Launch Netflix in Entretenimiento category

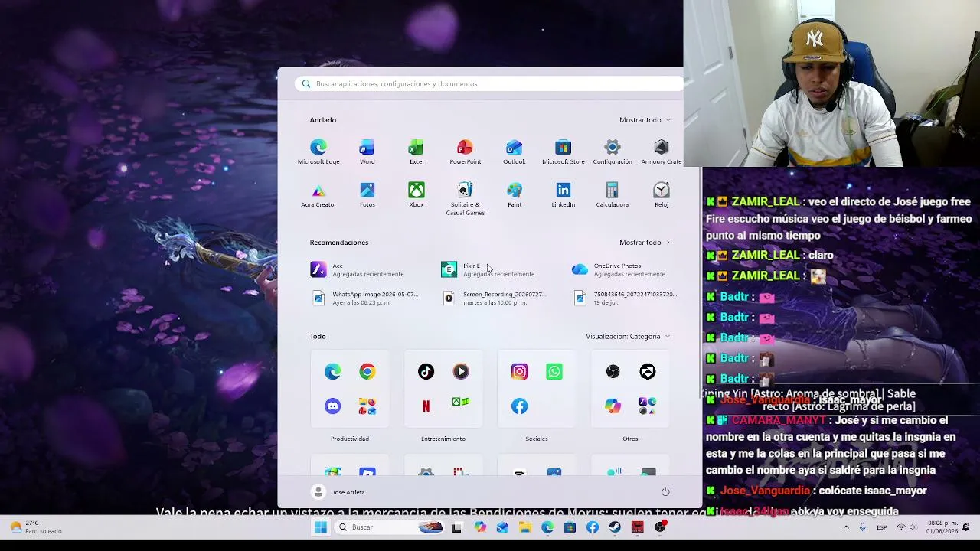426,406
